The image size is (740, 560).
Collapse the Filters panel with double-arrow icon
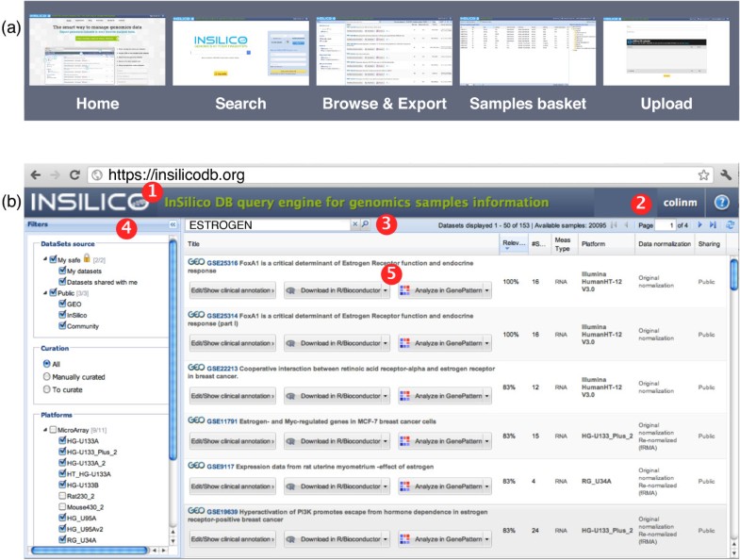173,224
